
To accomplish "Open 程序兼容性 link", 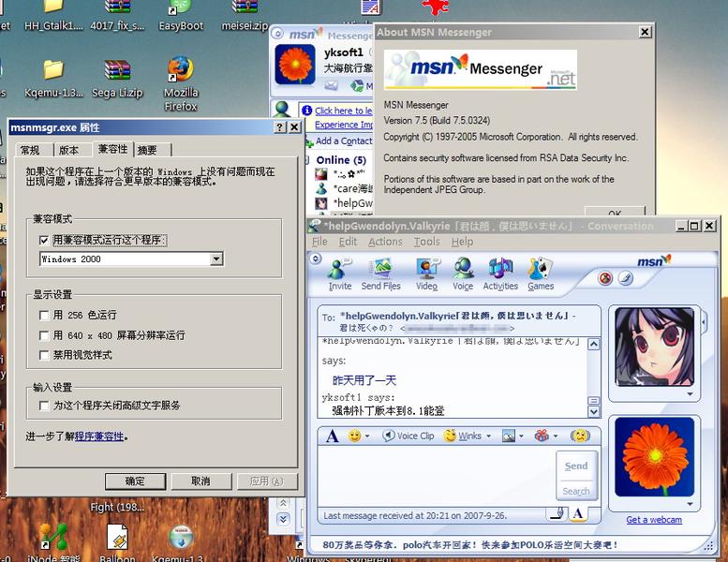I will (99, 436).
